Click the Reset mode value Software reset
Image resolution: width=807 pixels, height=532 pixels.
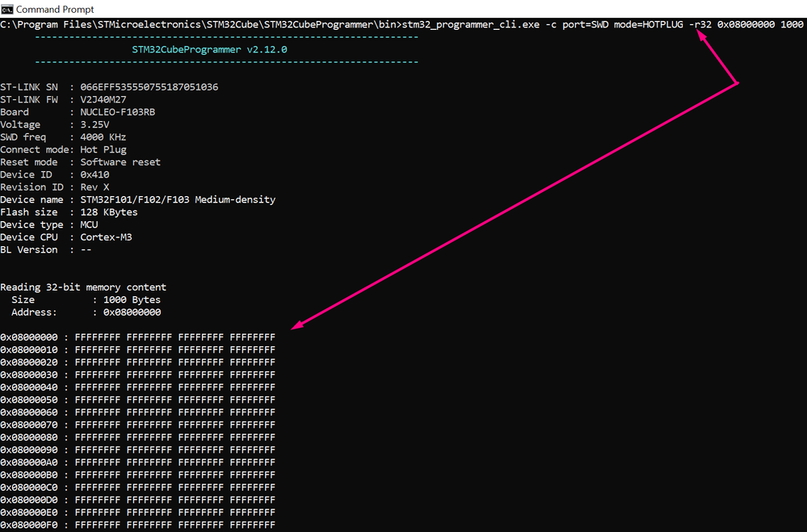120,161
